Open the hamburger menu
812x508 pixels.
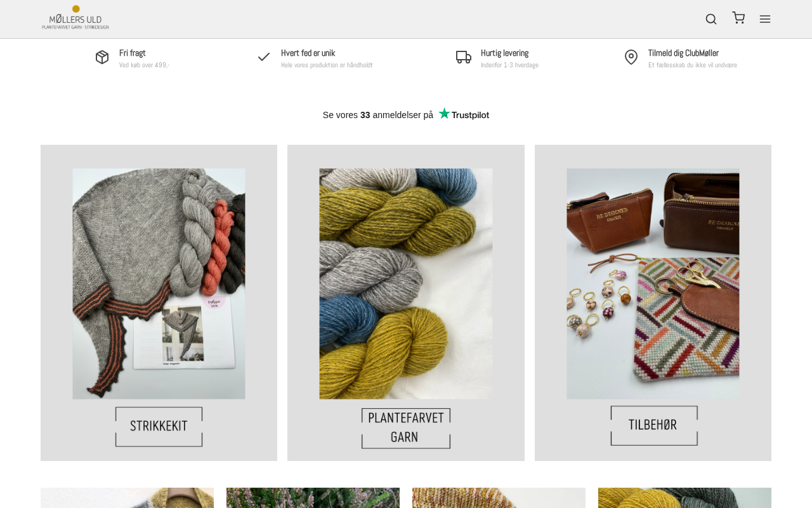coord(765,19)
